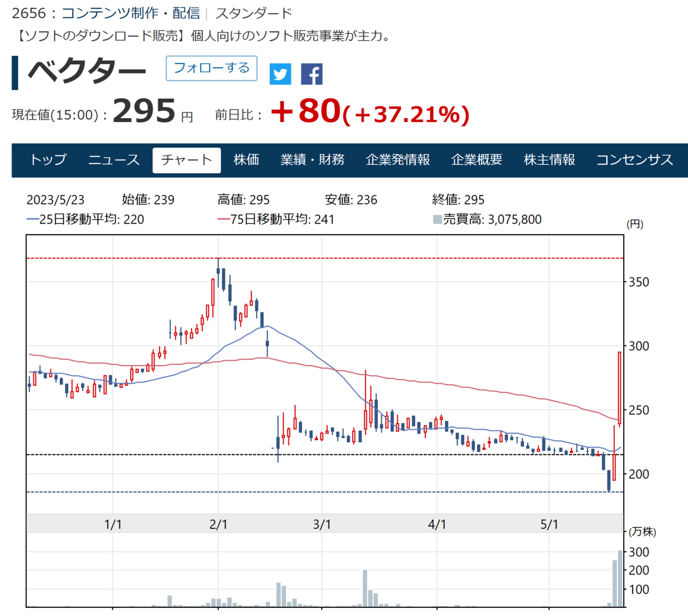Click the 250 price axis label
Screen dimensions: 688x616
(x=639, y=410)
